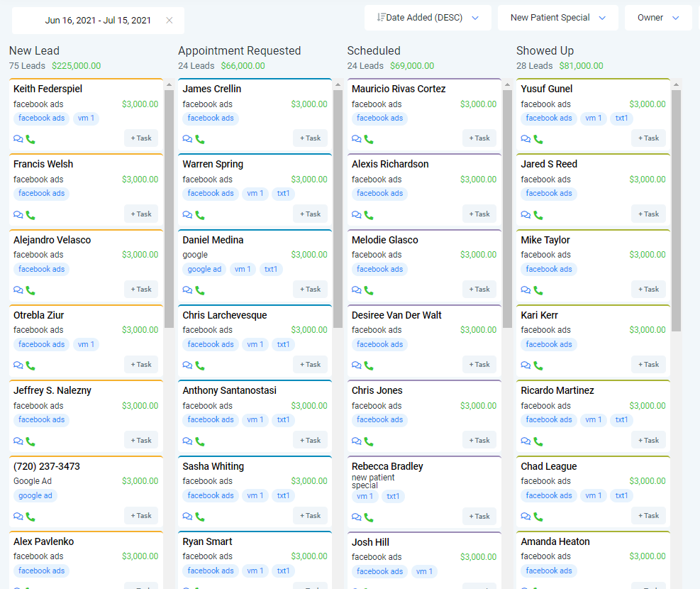Viewport: 700px width, 589px height.
Task: Add a task to Warren Spring card
Action: (x=310, y=214)
